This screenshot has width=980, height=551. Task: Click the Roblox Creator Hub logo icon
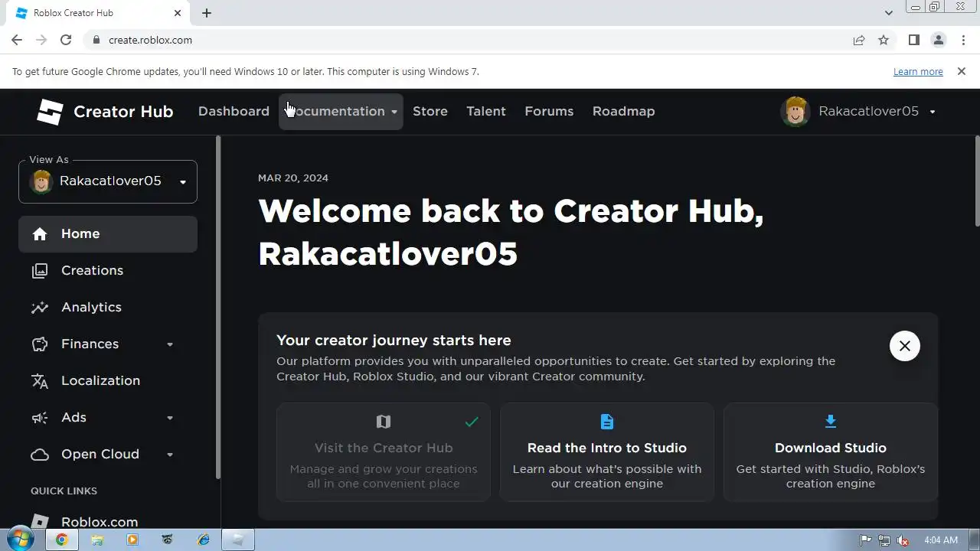50,112
